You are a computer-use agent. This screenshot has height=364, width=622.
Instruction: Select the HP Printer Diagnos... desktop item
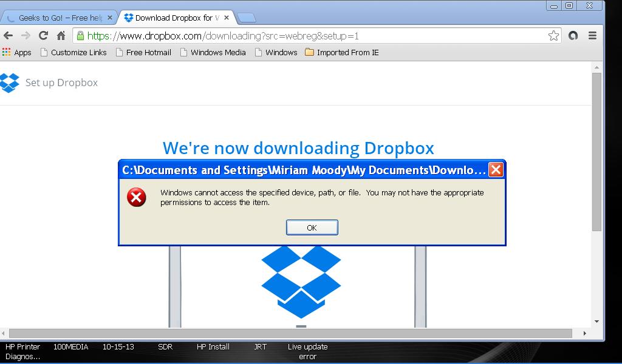pos(22,351)
